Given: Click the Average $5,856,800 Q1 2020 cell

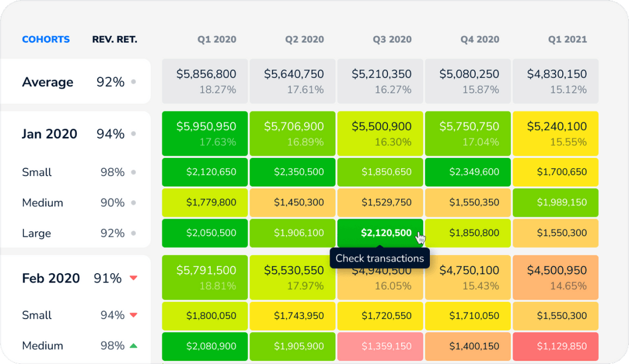Looking at the screenshot, I should click(204, 82).
